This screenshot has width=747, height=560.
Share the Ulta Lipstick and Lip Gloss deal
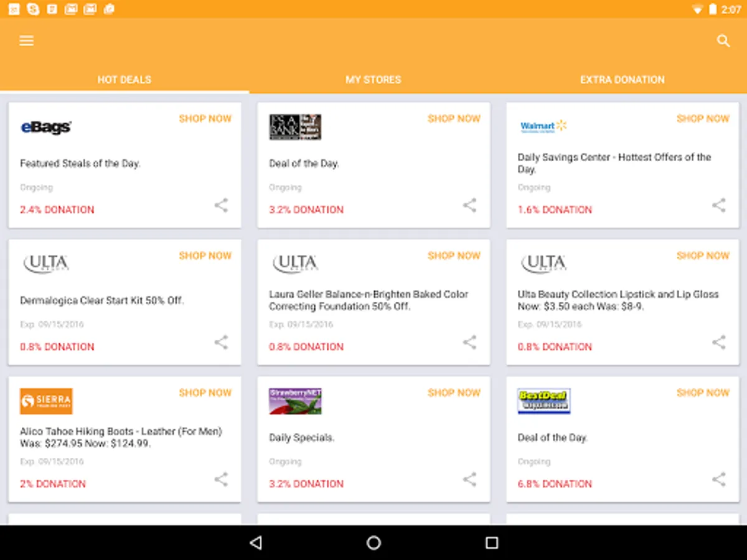(x=719, y=342)
